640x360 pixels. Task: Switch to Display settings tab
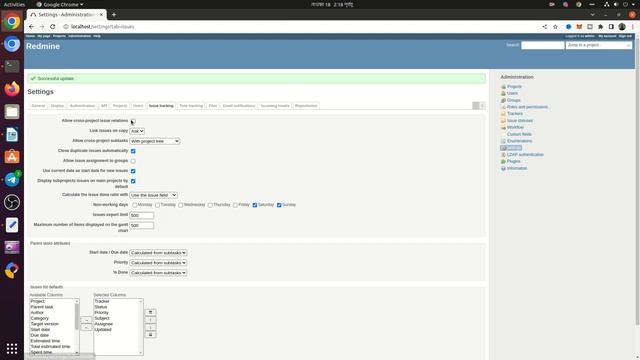[57, 106]
